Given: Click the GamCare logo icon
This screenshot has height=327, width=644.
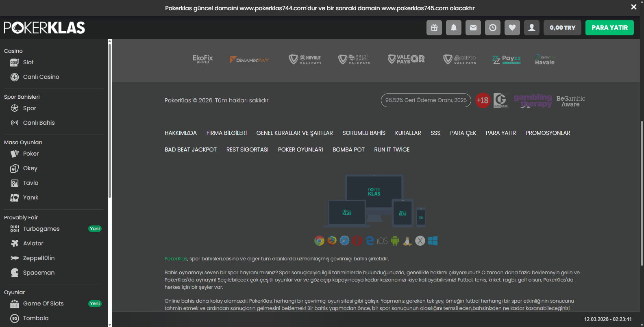Looking at the screenshot, I should click(500, 100).
